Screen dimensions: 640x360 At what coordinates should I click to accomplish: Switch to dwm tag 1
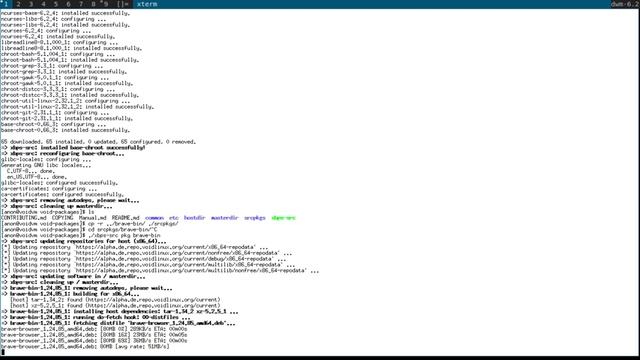click(x=6, y=4)
